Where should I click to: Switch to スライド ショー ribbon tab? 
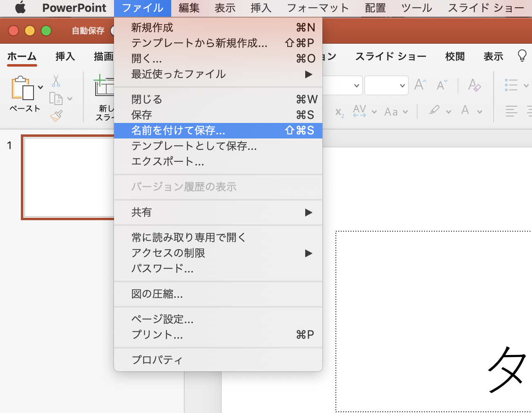point(391,56)
